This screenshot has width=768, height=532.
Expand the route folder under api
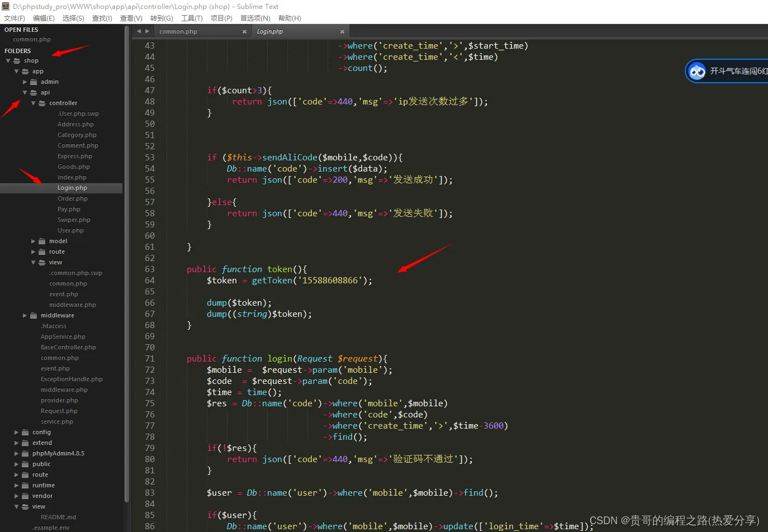[x=33, y=251]
